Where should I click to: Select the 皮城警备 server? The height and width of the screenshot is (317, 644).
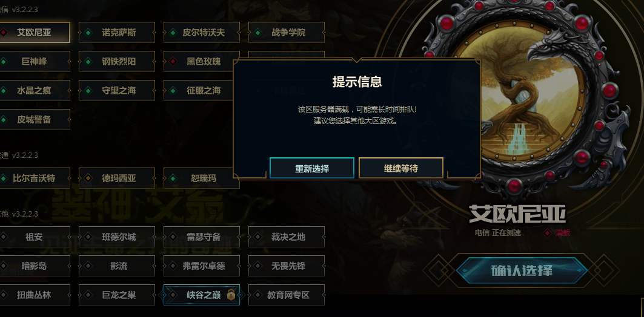(x=35, y=120)
